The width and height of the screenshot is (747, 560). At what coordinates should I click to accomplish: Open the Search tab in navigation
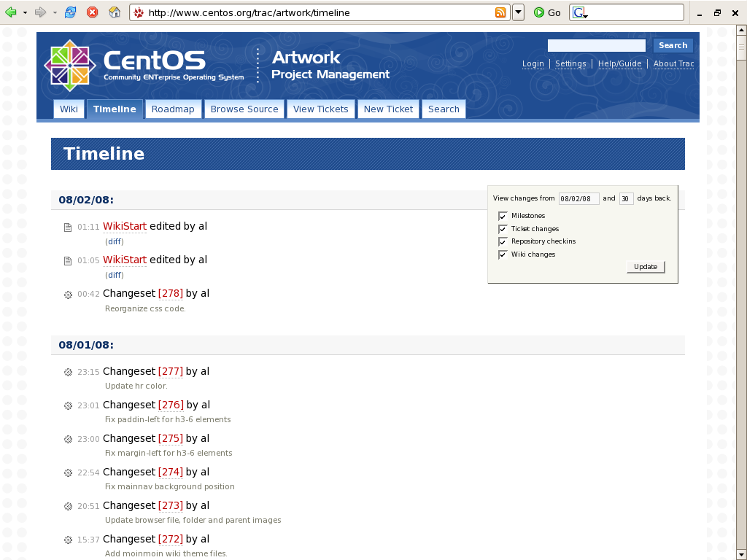tap(444, 109)
